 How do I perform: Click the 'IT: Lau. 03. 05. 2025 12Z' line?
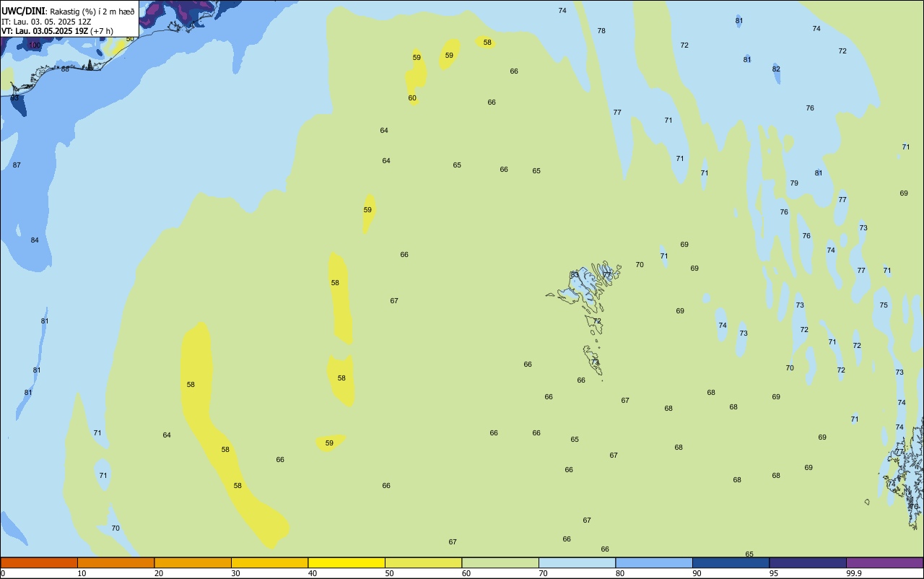tap(46, 22)
